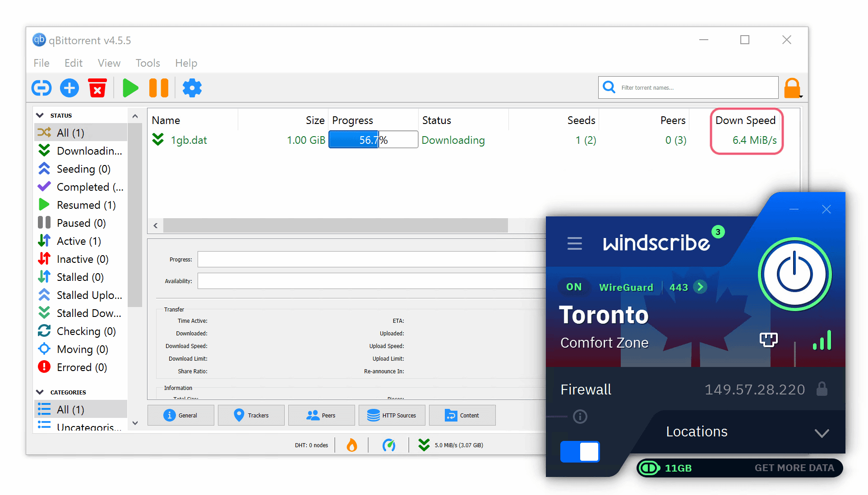Click the Windscribe notification badge 3
This screenshot has height=495, width=868.
click(718, 232)
